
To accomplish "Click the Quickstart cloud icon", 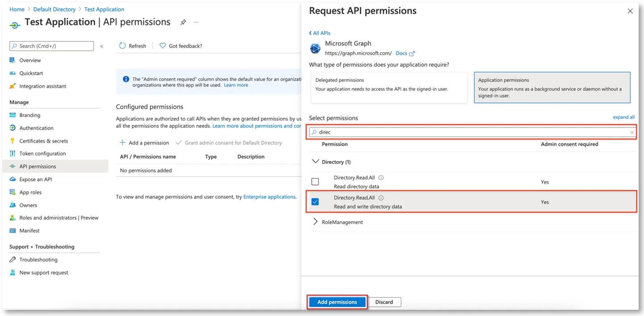I will [12, 73].
